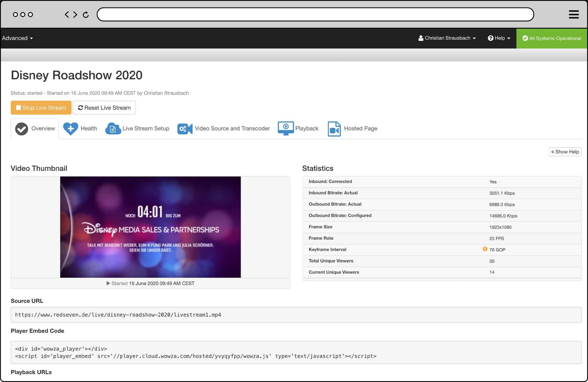
Task: Click the Player Embed Code box
Action: pyautogui.click(x=296, y=352)
